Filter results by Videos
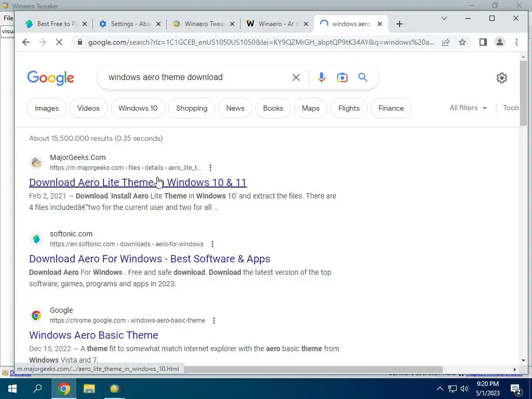The height and width of the screenshot is (399, 532). point(88,108)
